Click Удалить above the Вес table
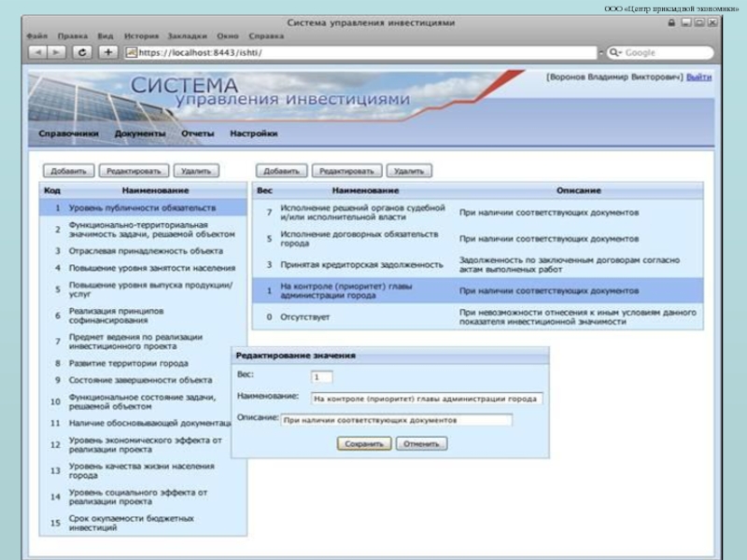Screen dimensions: 747x560 coord(409,171)
